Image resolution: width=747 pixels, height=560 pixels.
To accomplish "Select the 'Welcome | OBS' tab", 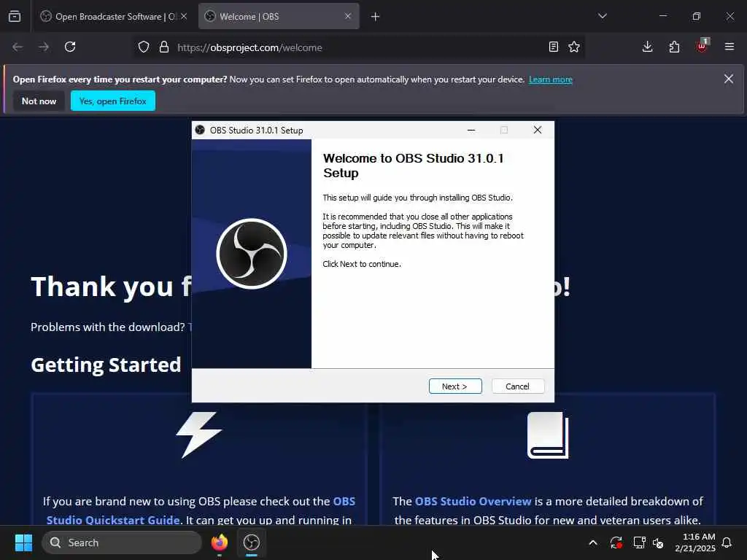I will click(x=279, y=17).
